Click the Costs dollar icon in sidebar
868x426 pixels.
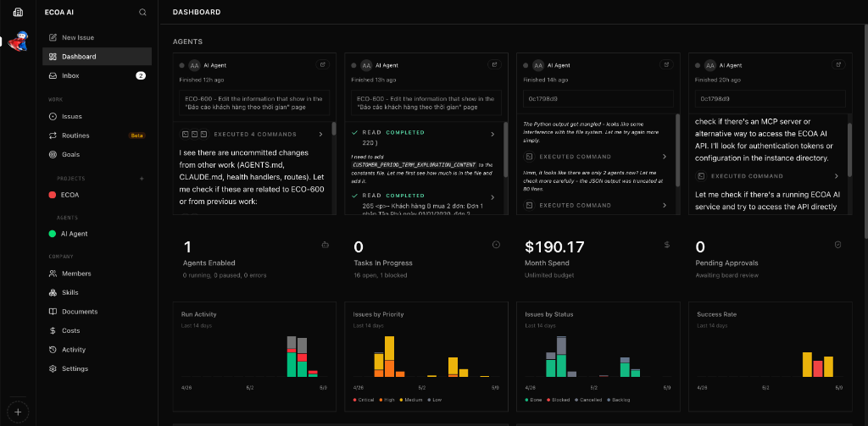53,331
